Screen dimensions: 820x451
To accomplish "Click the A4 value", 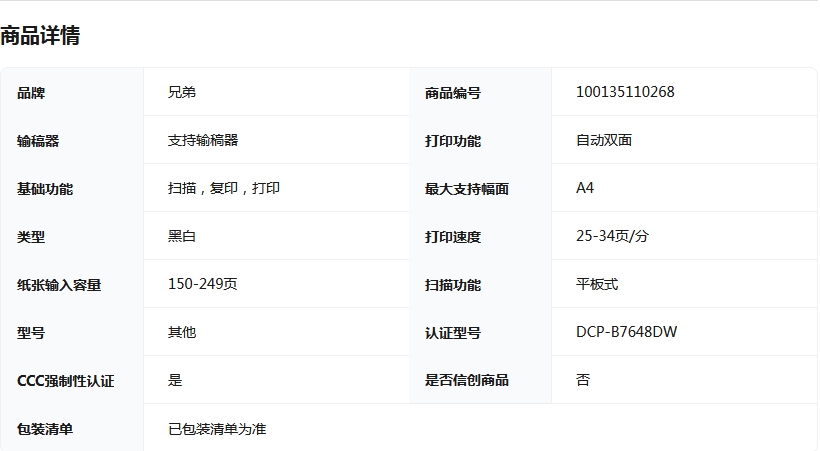I will point(585,188).
